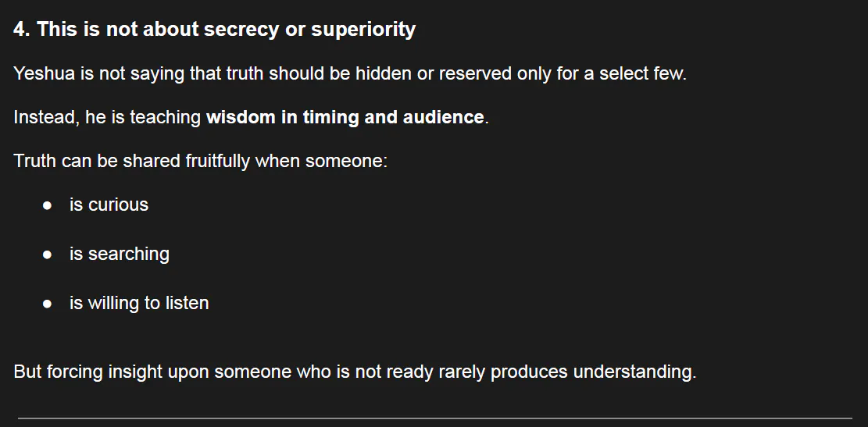Screen dimensions: 868x427
Task: Click the list item "is curious"
Action: point(109,205)
